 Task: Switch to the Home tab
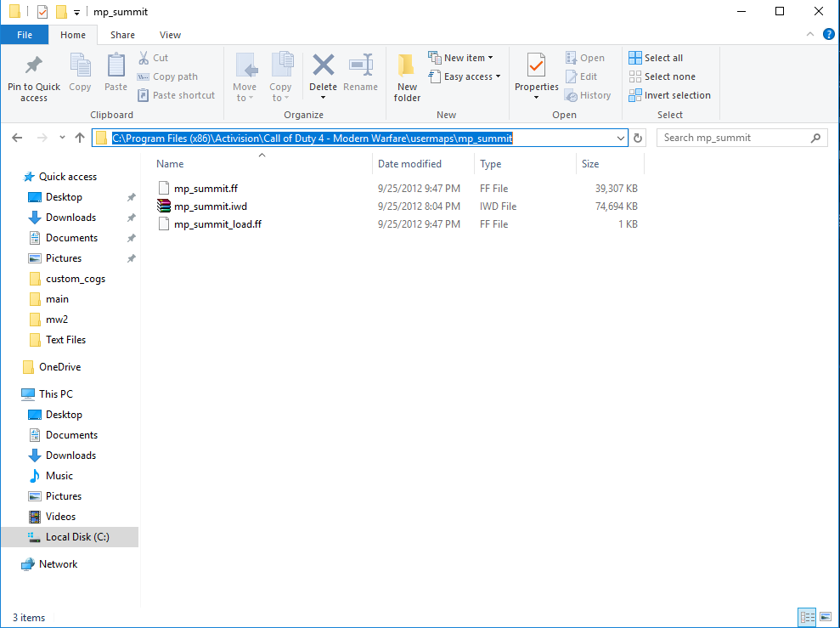coord(73,35)
